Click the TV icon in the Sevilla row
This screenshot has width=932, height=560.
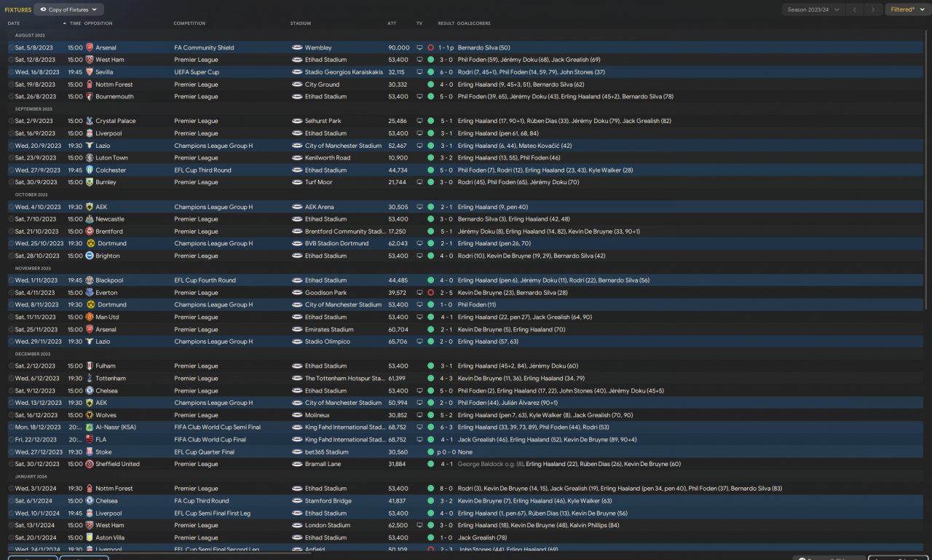[x=419, y=72]
